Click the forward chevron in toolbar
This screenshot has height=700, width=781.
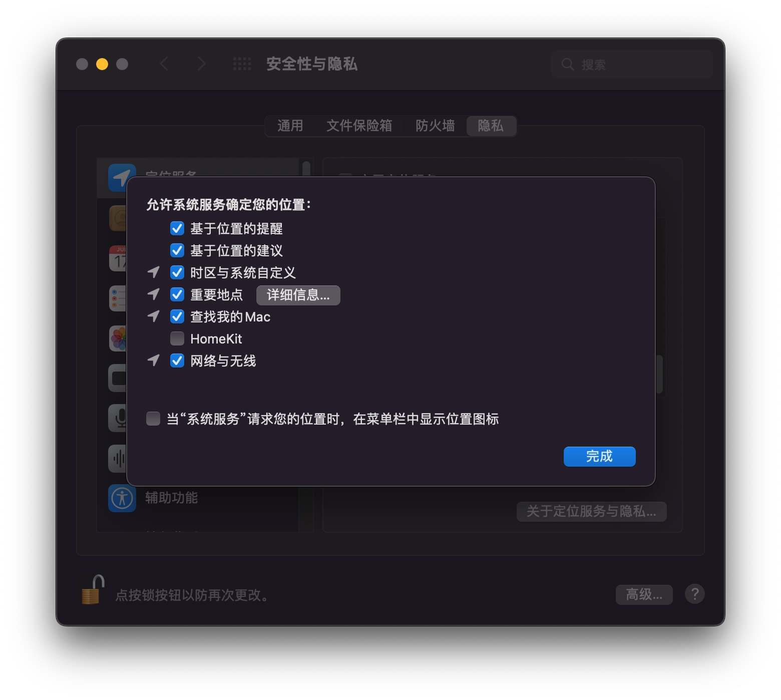tap(201, 64)
